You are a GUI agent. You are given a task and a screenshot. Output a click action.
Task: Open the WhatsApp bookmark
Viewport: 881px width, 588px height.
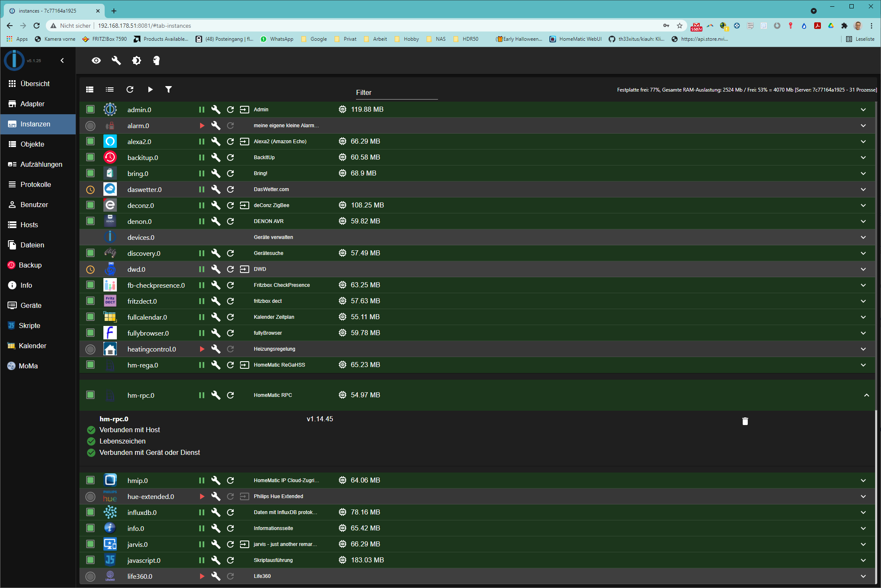click(277, 39)
